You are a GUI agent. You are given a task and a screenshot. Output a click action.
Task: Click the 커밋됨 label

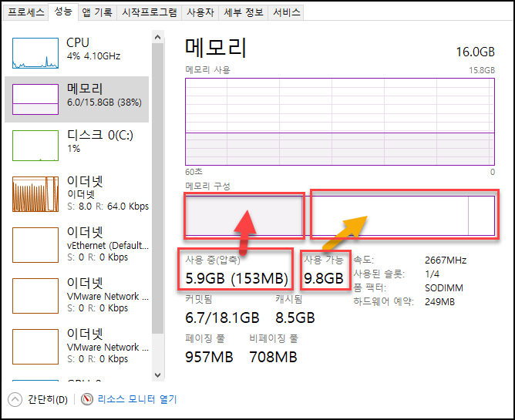pyautogui.click(x=199, y=299)
